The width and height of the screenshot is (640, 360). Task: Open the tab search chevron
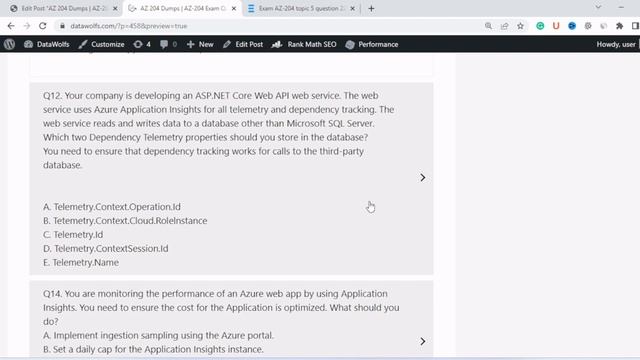pyautogui.click(x=598, y=7)
